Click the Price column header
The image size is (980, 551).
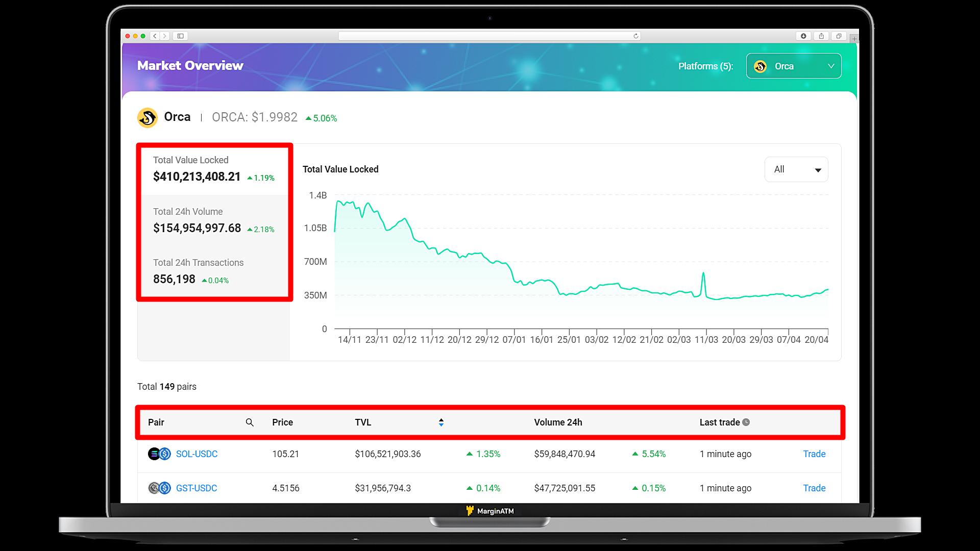[282, 422]
